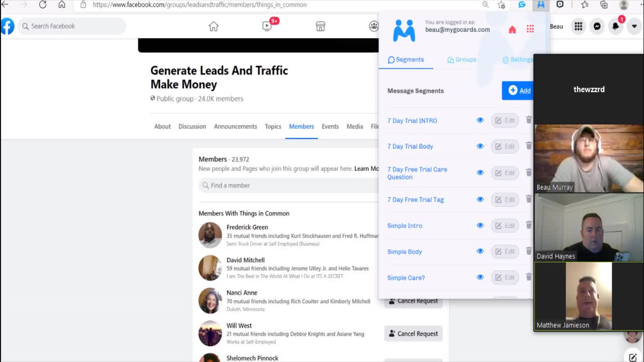Image resolution: width=644 pixels, height=362 pixels.
Task: Open the About tab of the group
Action: tap(163, 126)
